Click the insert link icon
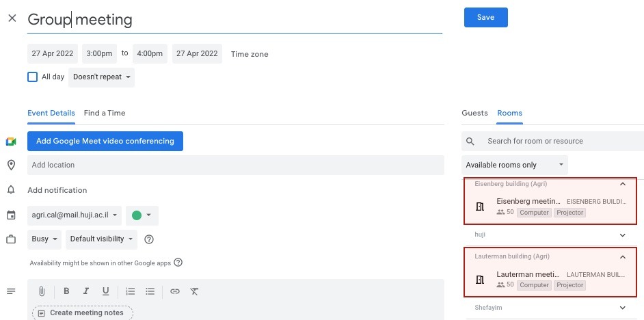Screen dimensions: 644x320 (x=175, y=291)
